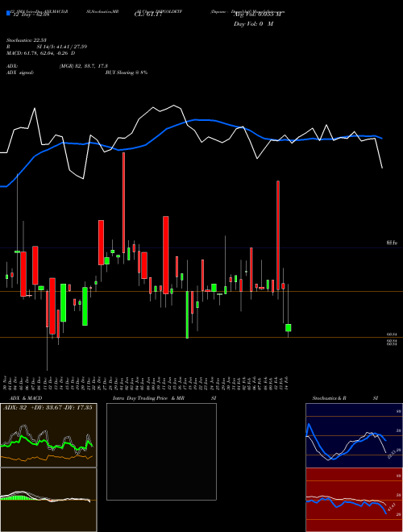Click the blue 12-day SMA legend square
This screenshot has height=532, width=403.
click(x=8, y=13)
